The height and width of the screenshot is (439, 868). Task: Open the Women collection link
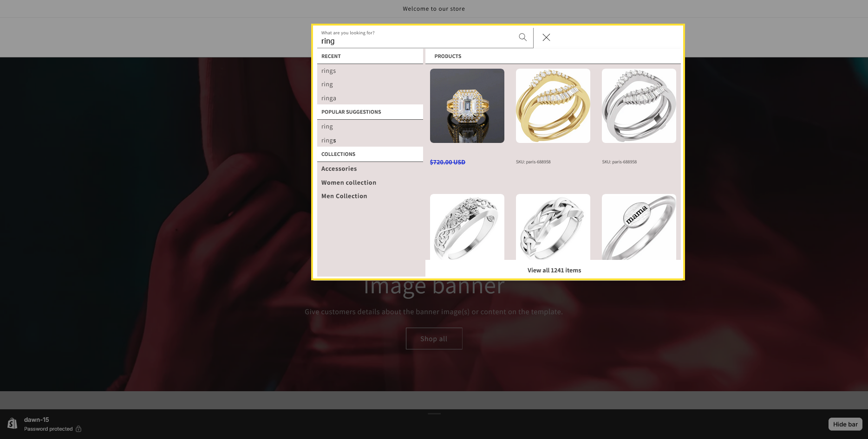click(x=349, y=183)
